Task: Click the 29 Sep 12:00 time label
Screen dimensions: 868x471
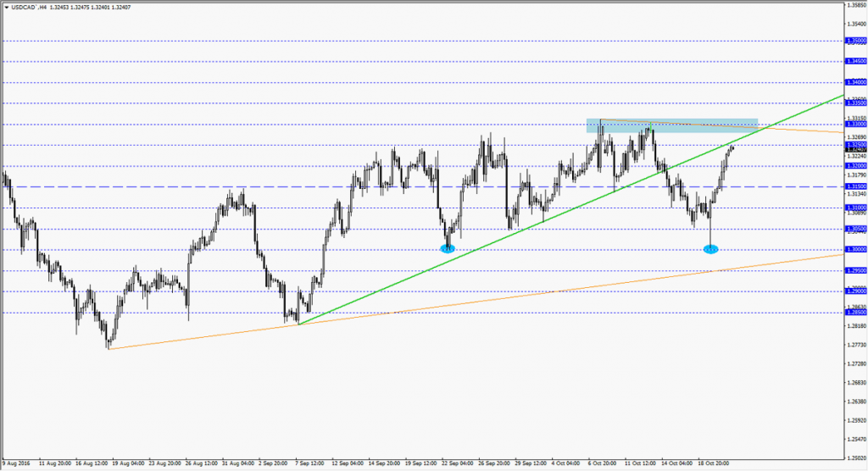Action: coord(531,463)
